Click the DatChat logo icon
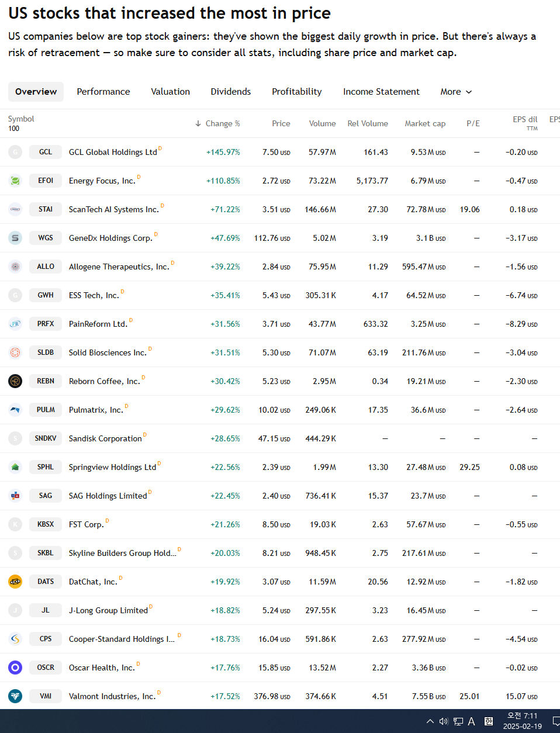Image resolution: width=560 pixels, height=733 pixels. pyautogui.click(x=15, y=582)
